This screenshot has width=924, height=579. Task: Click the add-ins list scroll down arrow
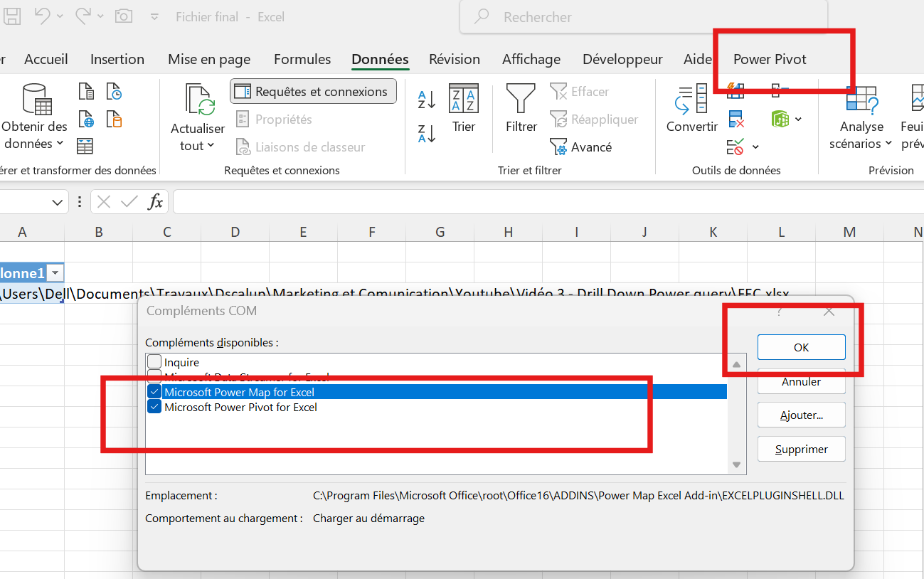click(x=737, y=464)
